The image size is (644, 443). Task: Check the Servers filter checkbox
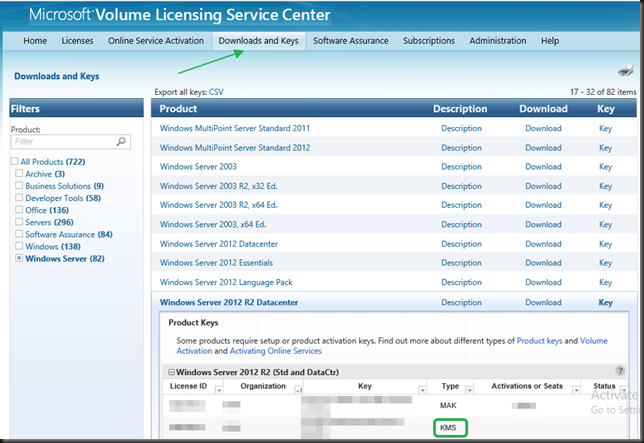[19, 222]
